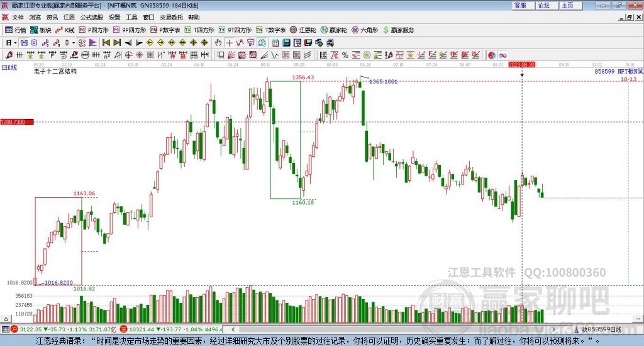This screenshot has width=644, height=347.
Task: Toggle the pink flag chart overlay
Action: [93, 43]
